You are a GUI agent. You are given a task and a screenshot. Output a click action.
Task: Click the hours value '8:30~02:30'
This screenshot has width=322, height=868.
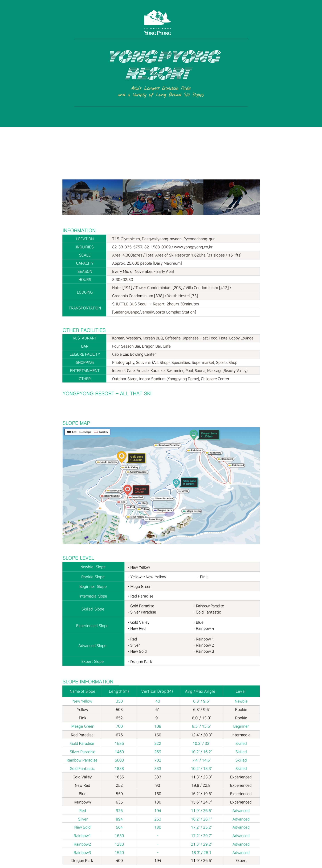[122, 280]
